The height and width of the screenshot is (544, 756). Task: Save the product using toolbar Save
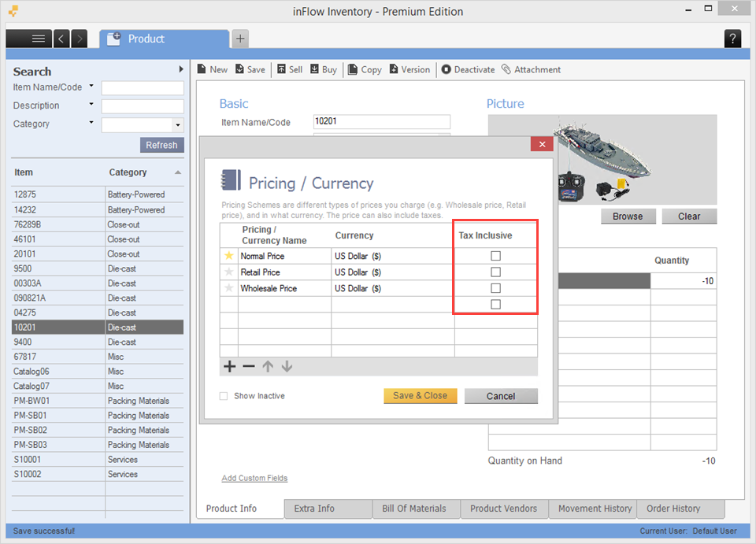(250, 69)
